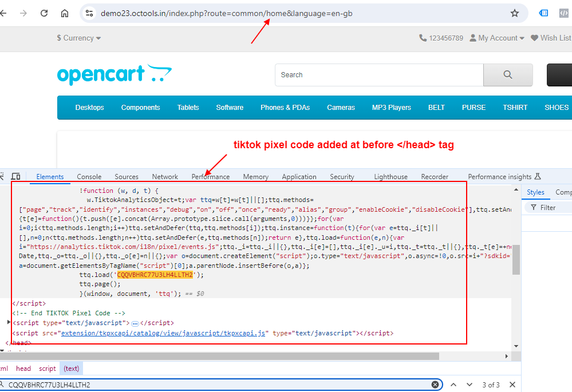Close the DevTools find bar
This screenshot has height=392, width=572.
click(x=512, y=385)
